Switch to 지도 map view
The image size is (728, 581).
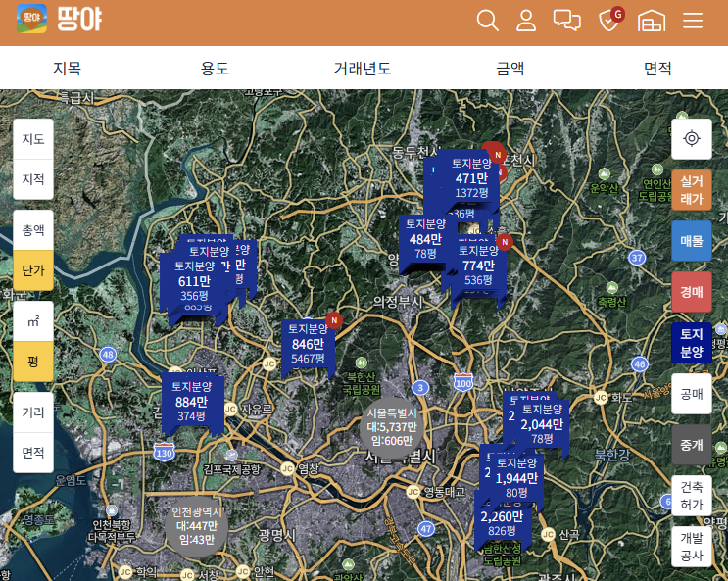click(33, 139)
